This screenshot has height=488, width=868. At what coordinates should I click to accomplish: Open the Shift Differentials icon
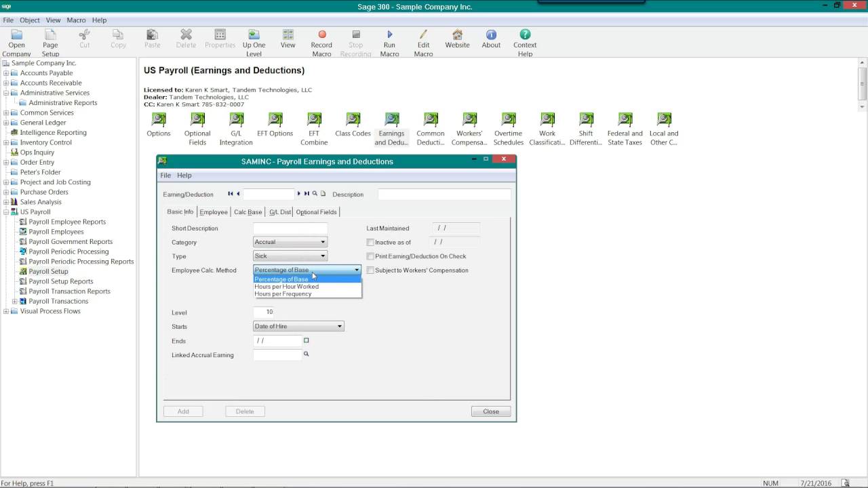click(x=586, y=129)
